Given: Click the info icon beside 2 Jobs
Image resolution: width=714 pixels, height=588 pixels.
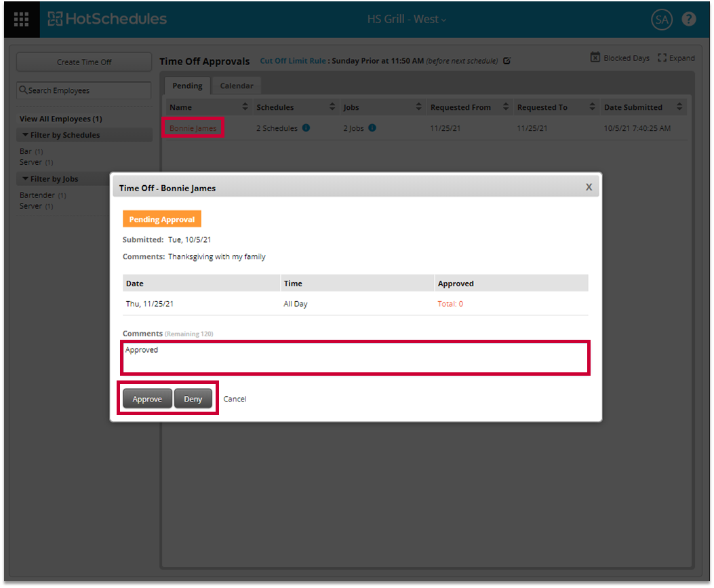Looking at the screenshot, I should [x=372, y=128].
